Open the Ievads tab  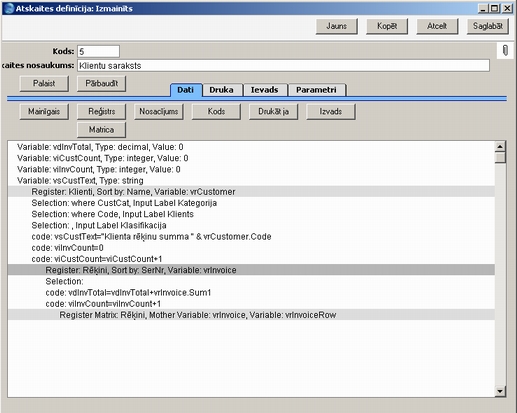pyautogui.click(x=264, y=90)
